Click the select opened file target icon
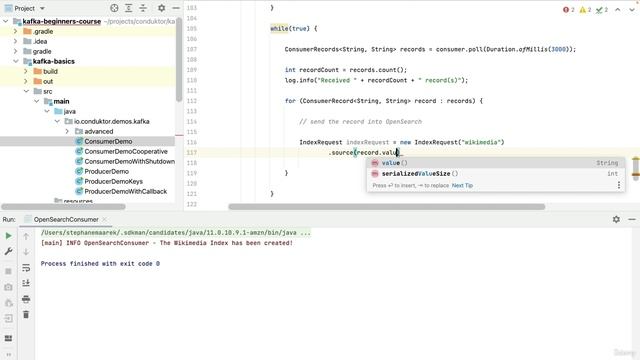Screen dimensions: 640x360 click(x=114, y=8)
